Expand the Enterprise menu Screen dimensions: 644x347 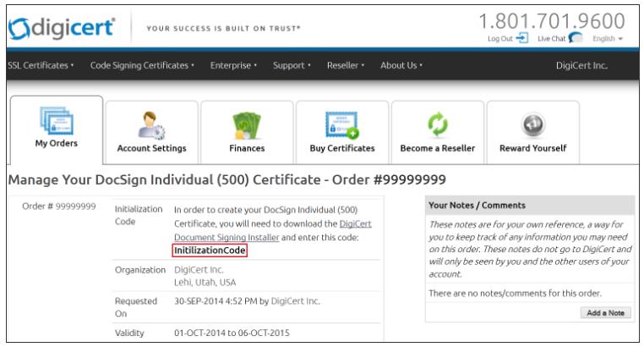point(233,65)
